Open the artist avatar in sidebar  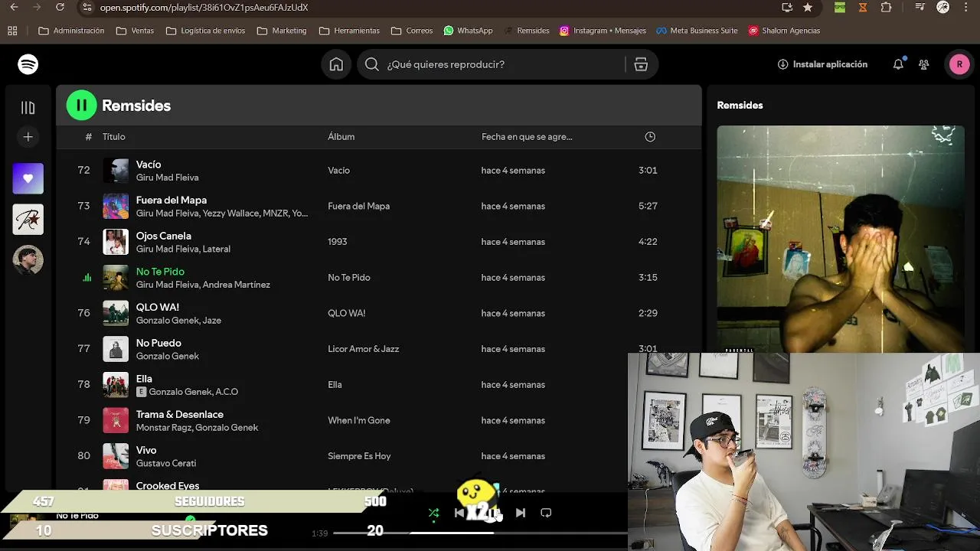coord(28,260)
